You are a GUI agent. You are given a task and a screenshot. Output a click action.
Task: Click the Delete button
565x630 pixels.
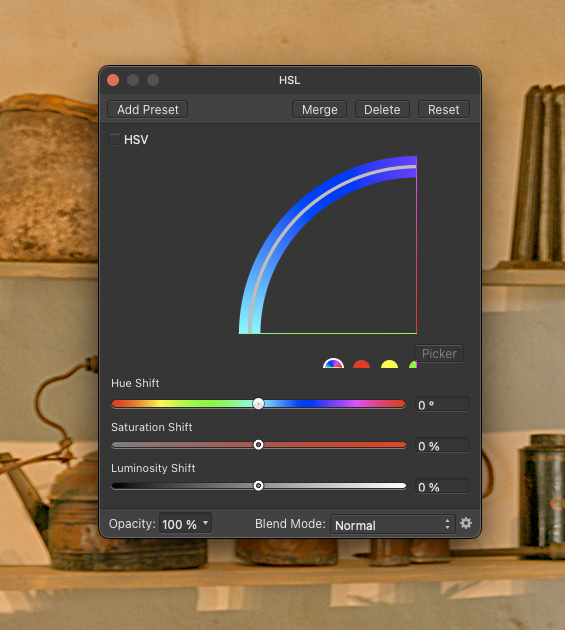click(x=382, y=109)
